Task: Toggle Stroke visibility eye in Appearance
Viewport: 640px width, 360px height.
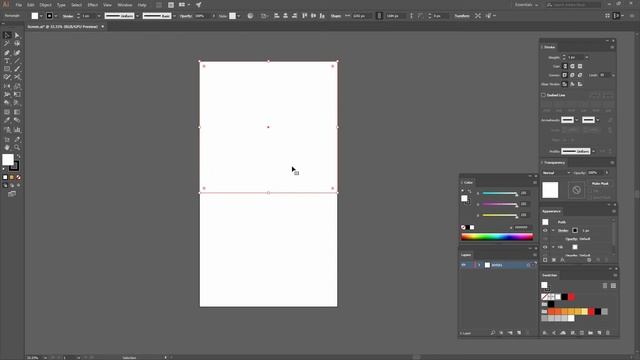Action: point(545,231)
